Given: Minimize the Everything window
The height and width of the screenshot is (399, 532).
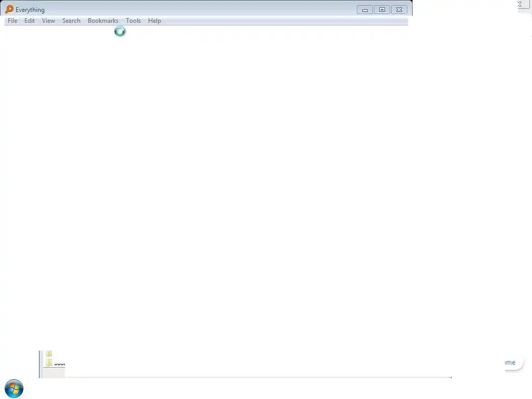Looking at the screenshot, I should (365, 10).
